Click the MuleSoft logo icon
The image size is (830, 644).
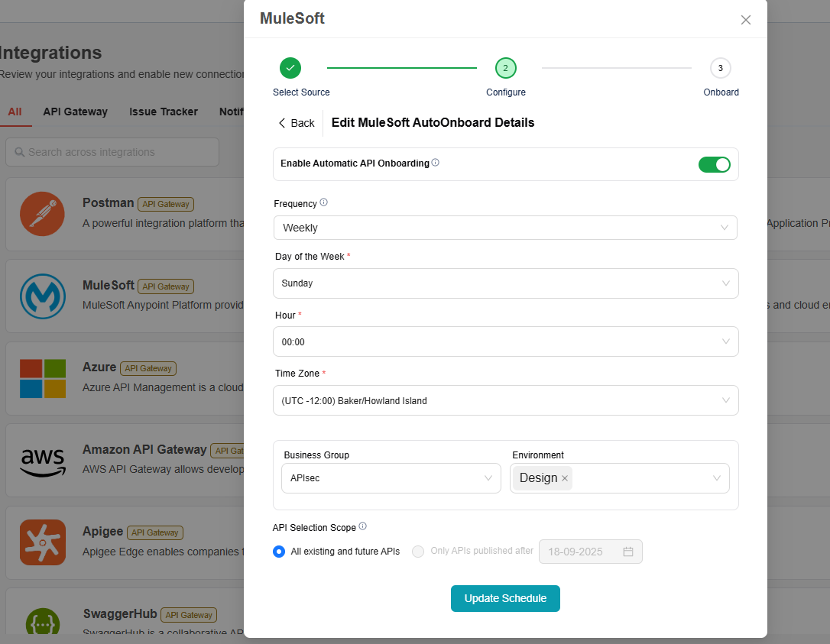coord(43,296)
